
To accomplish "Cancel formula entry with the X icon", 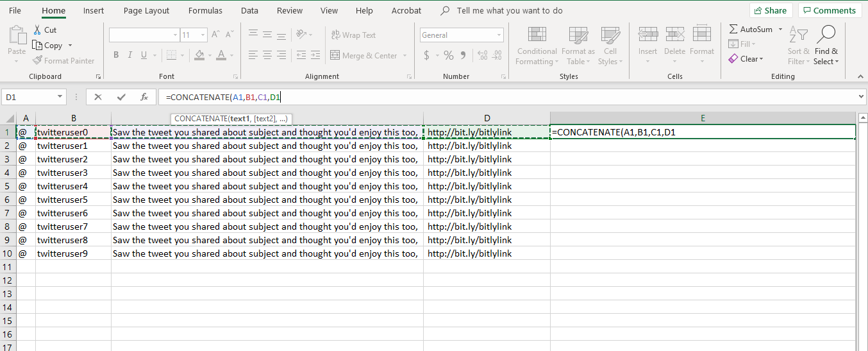I will pos(98,97).
